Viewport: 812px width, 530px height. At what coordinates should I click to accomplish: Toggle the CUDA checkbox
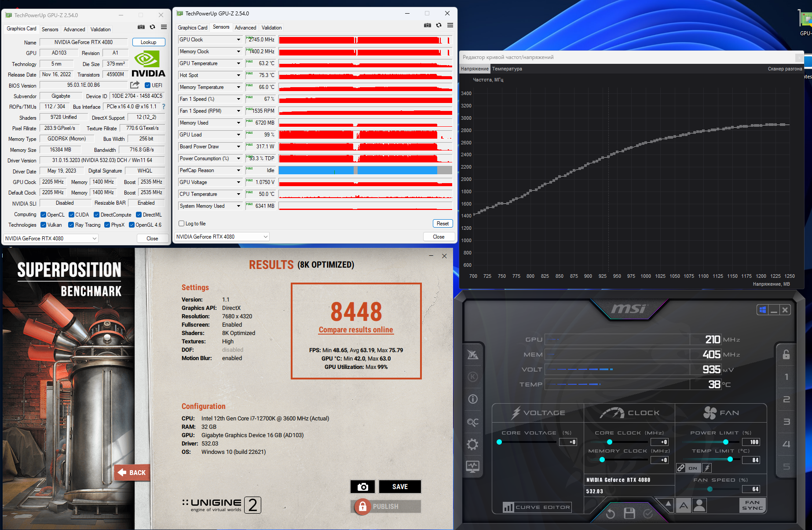point(71,215)
